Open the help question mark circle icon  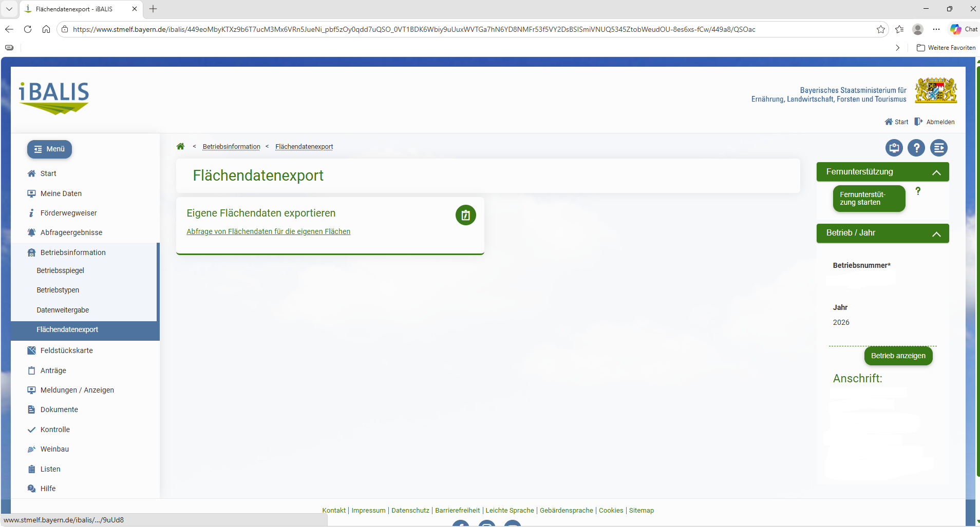(x=916, y=148)
